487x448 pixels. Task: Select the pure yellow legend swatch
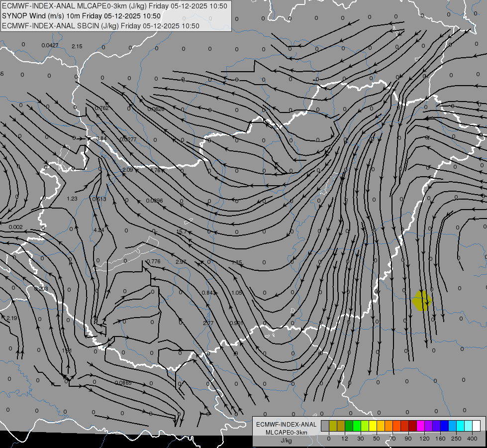[x=373, y=426]
